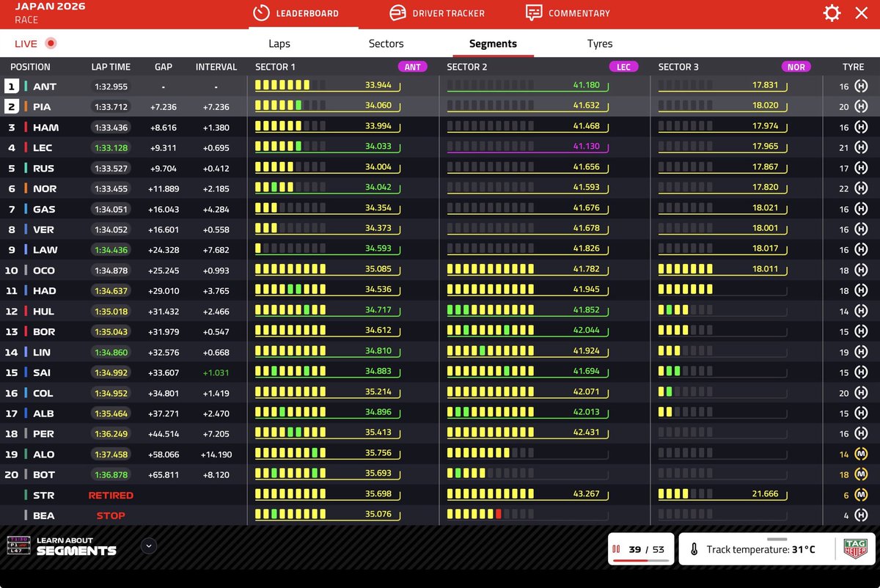Image resolution: width=880 pixels, height=588 pixels.
Task: Click the Leaderboard stopwatch icon
Action: pos(261,13)
